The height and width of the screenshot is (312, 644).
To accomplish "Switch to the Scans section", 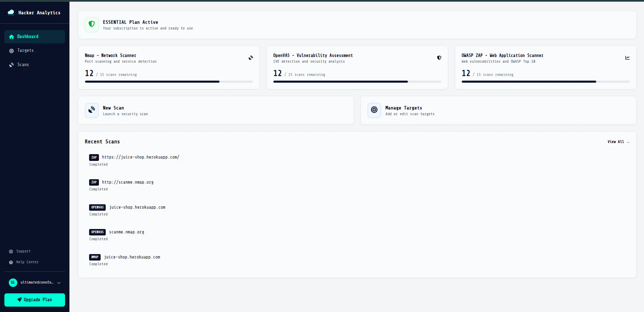I will coord(23,64).
